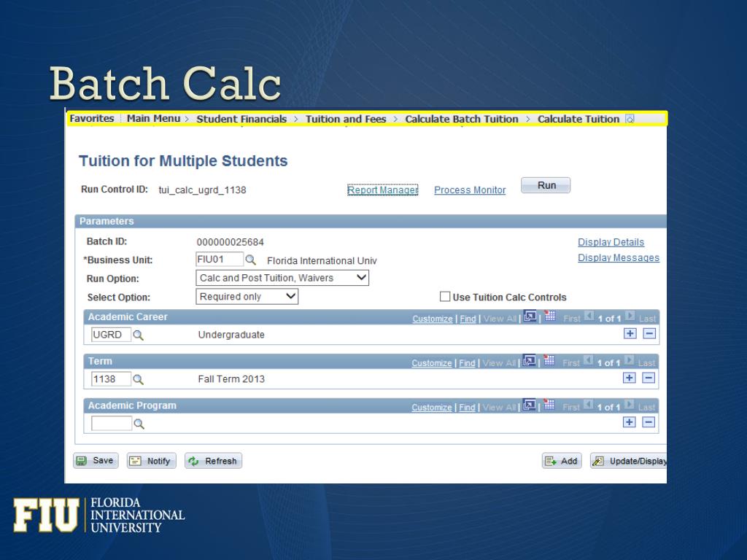Go to Student Financials breadcrumb
The width and height of the screenshot is (747, 560).
coord(241,119)
